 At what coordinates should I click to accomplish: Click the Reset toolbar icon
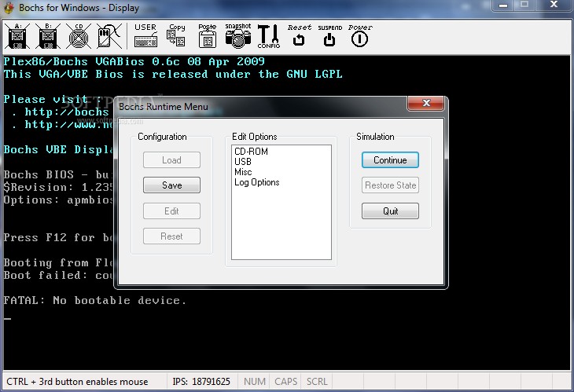[x=299, y=36]
